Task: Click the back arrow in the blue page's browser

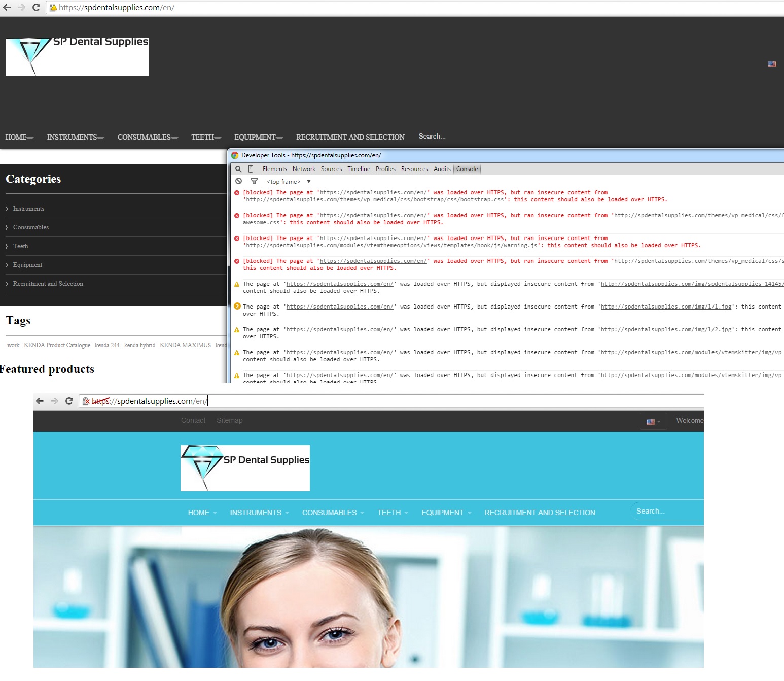Action: click(40, 401)
